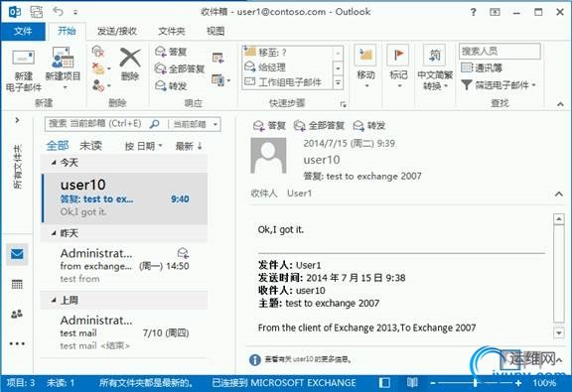Open the 按 日期 arrange-by dropdown

click(x=143, y=146)
